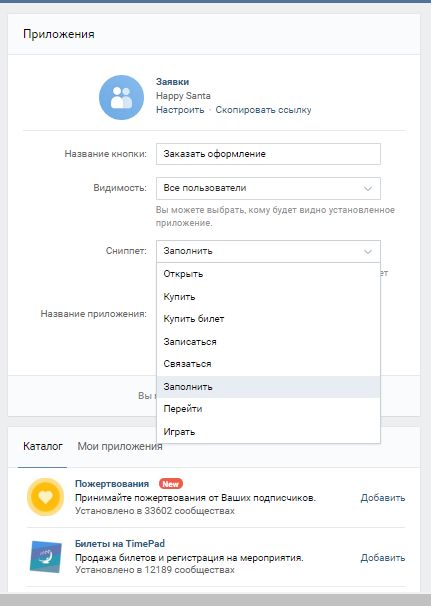Select Связаться from the list
The width and height of the screenshot is (431, 606).
point(268,364)
